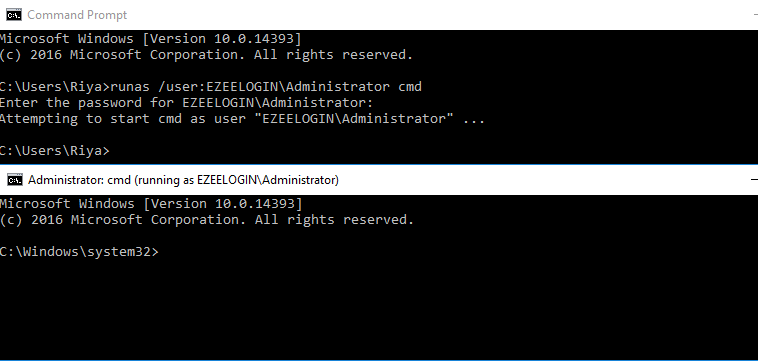Click the first C:\Users\Riya> prompt before runas
Image resolution: width=758 pixels, height=361 pixels.
[x=55, y=87]
